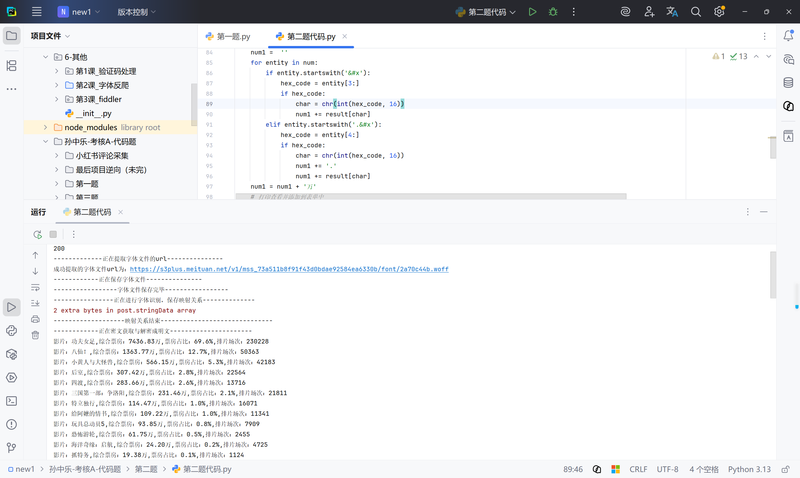Run the current configuration with the Run button
Screen dimensions: 800x478
pyautogui.click(x=532, y=12)
